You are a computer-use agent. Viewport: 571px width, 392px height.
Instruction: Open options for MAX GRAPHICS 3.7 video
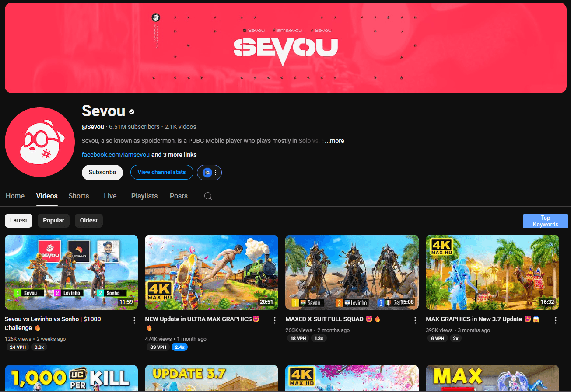[556, 320]
